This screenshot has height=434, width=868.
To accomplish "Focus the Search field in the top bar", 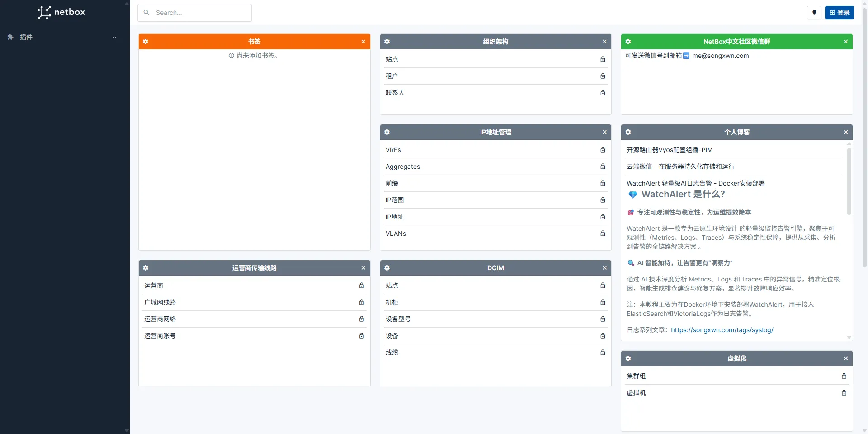I will pyautogui.click(x=194, y=13).
